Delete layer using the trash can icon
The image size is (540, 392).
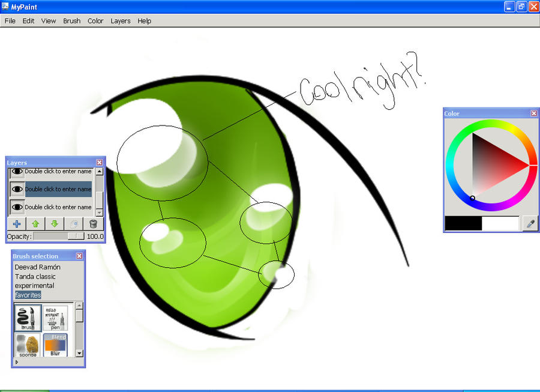[92, 224]
